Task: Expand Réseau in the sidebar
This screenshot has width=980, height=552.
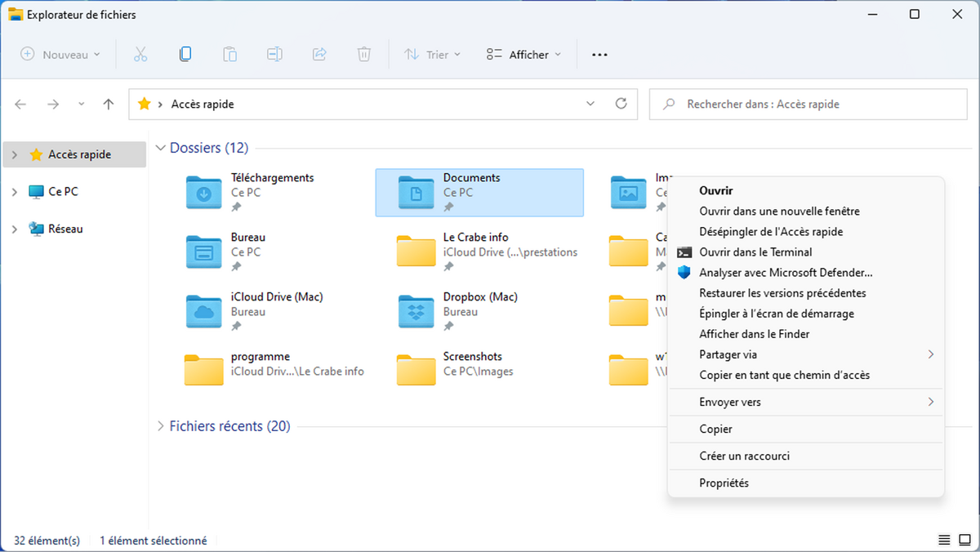Action: (15, 229)
